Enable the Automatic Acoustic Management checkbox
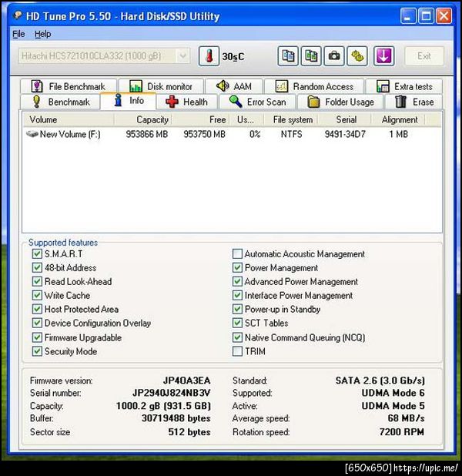Image resolution: width=462 pixels, height=476 pixels. coord(237,253)
